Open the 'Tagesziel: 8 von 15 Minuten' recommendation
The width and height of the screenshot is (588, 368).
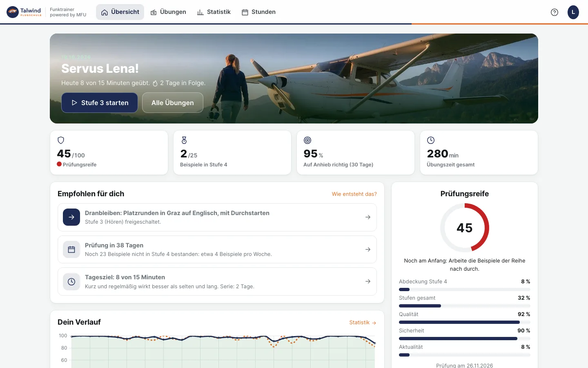[217, 281]
